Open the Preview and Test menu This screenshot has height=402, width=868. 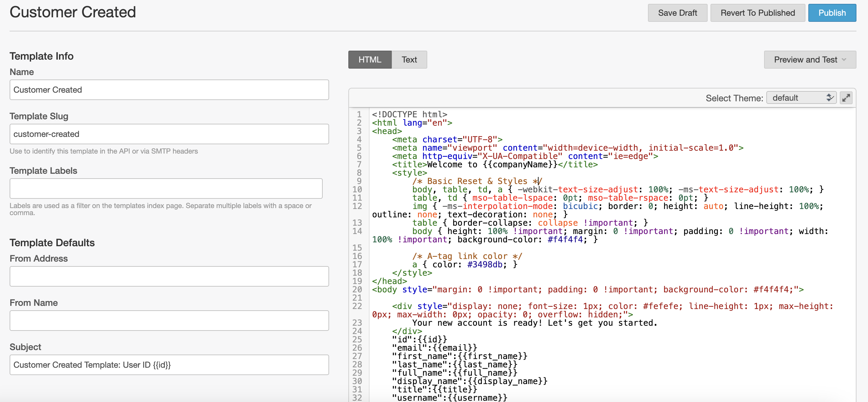[810, 60]
